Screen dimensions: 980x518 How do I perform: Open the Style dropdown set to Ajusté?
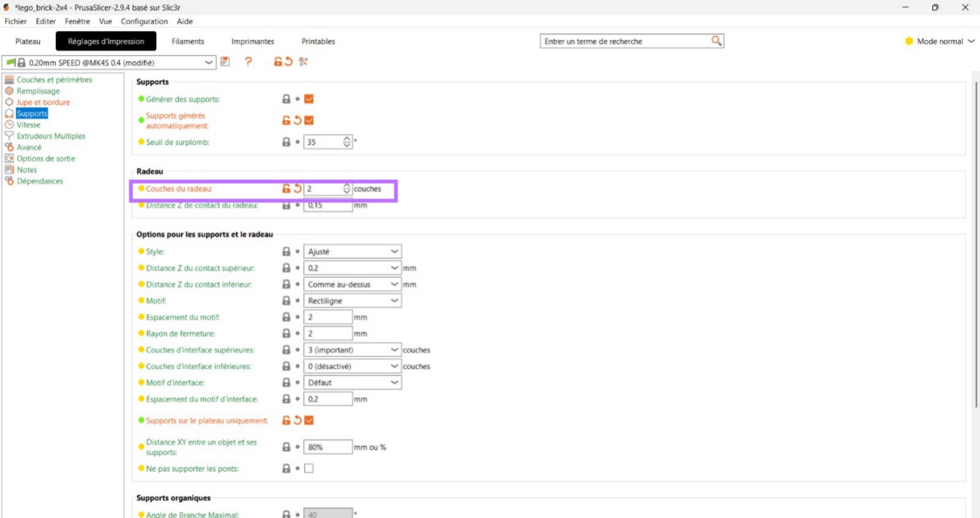click(x=352, y=252)
